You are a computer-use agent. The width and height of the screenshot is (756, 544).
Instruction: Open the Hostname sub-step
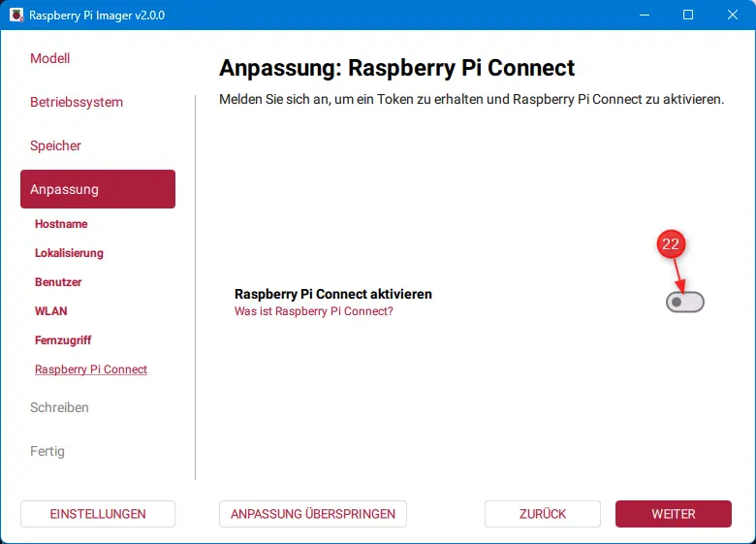[61, 224]
